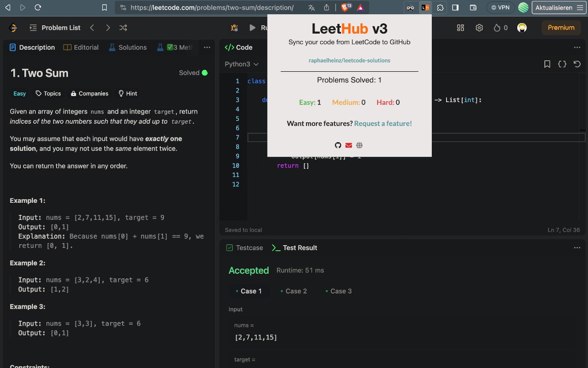
Task: Reset code with the revert arrow icon
Action: (577, 64)
